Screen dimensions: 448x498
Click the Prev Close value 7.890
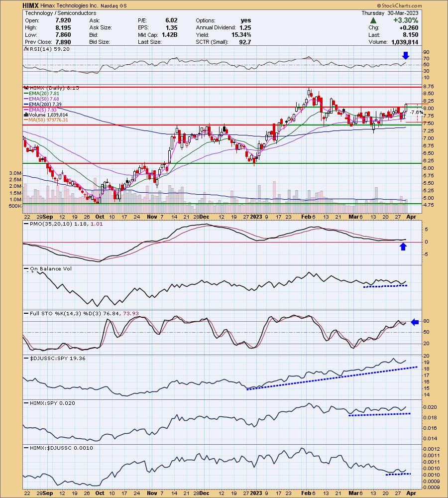[x=63, y=42]
